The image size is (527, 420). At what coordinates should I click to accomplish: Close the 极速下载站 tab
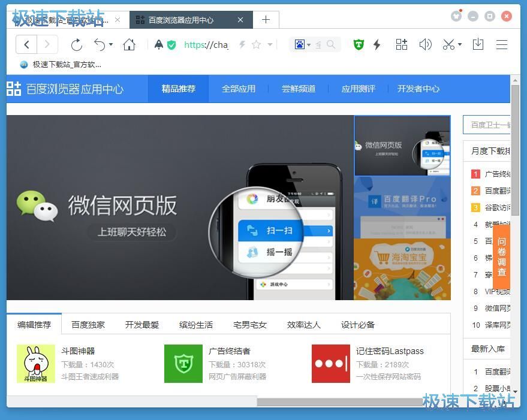click(x=118, y=20)
